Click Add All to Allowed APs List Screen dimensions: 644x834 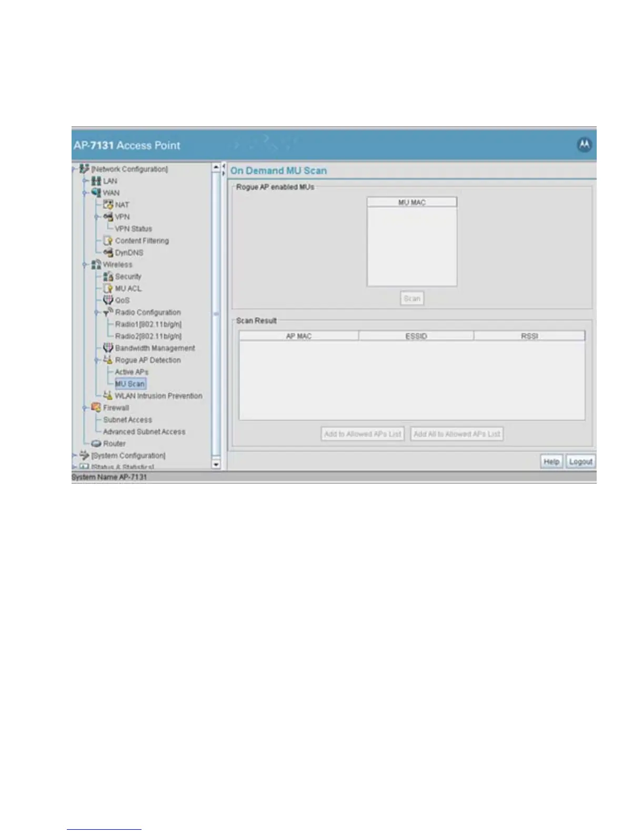coord(457,434)
